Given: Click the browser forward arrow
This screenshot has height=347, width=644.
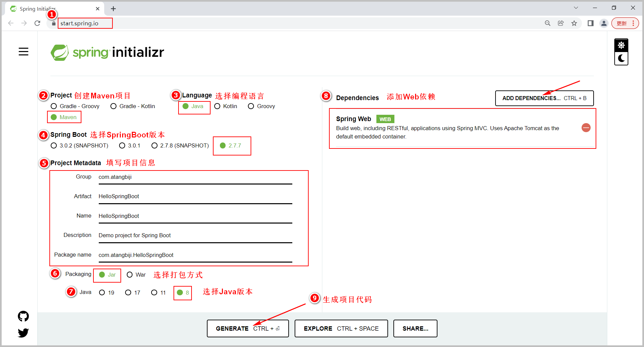Looking at the screenshot, I should point(24,23).
